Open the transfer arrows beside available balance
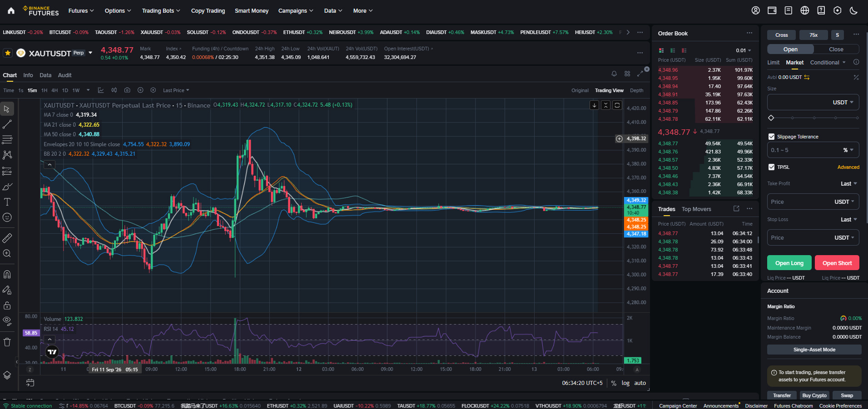The height and width of the screenshot is (409, 868). point(807,77)
